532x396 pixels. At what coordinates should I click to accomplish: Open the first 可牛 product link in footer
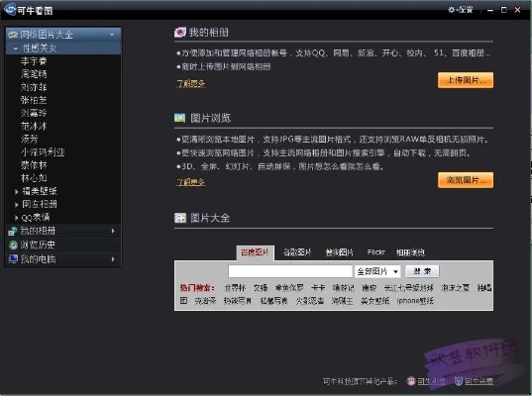pos(431,381)
